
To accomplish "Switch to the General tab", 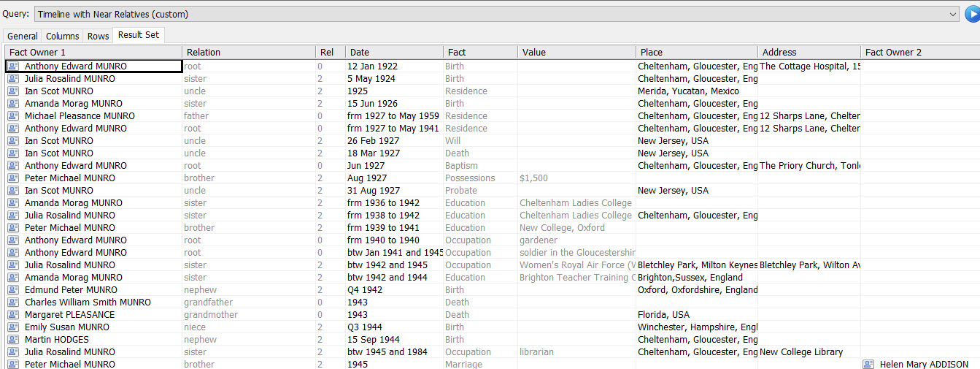I will 23,36.
